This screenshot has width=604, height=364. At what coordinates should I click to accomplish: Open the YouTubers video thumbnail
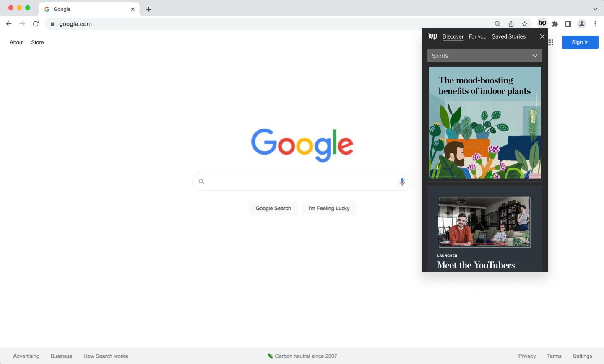484,222
